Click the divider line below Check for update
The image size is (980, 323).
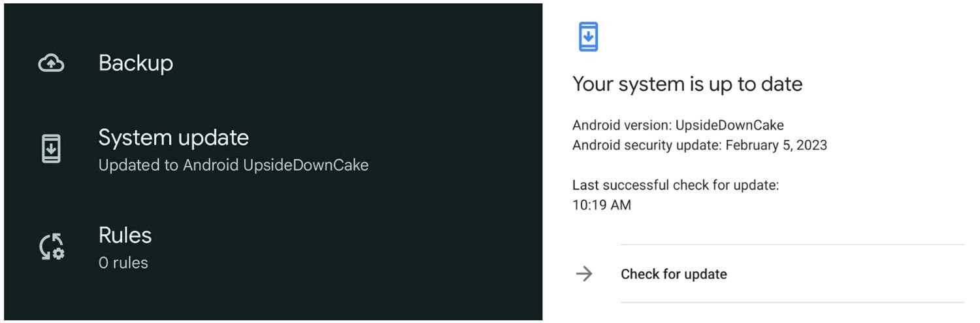point(792,302)
